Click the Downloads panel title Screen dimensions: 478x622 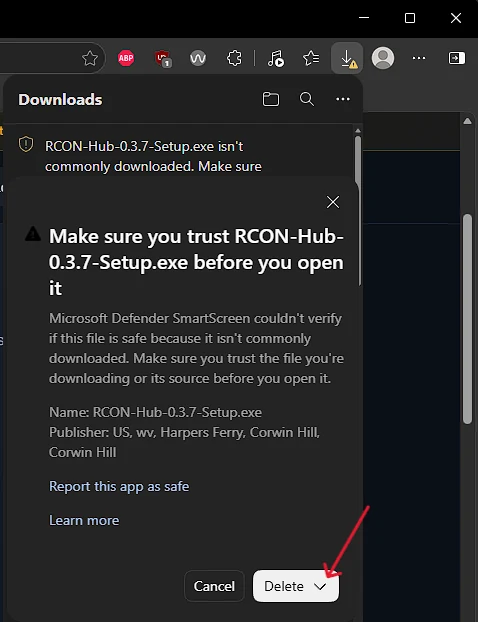click(x=60, y=100)
